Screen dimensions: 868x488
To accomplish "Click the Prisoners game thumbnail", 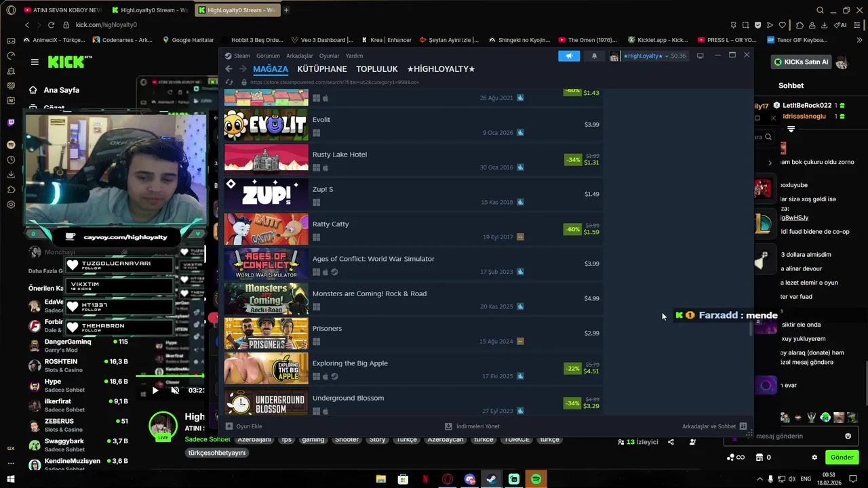I will pos(266,333).
